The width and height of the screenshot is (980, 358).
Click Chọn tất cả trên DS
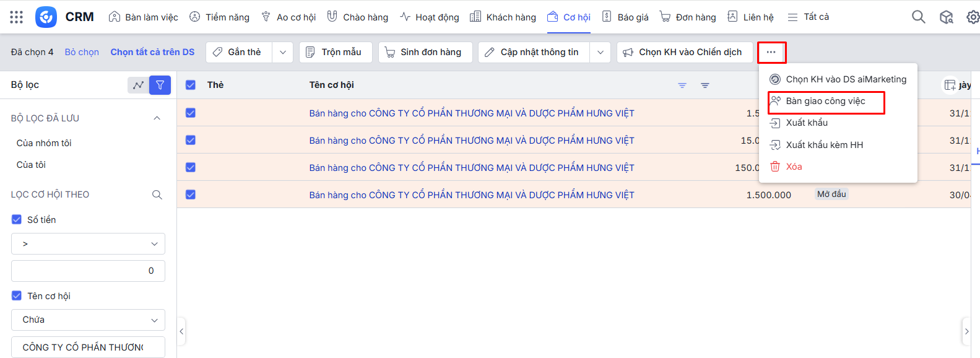(x=152, y=52)
